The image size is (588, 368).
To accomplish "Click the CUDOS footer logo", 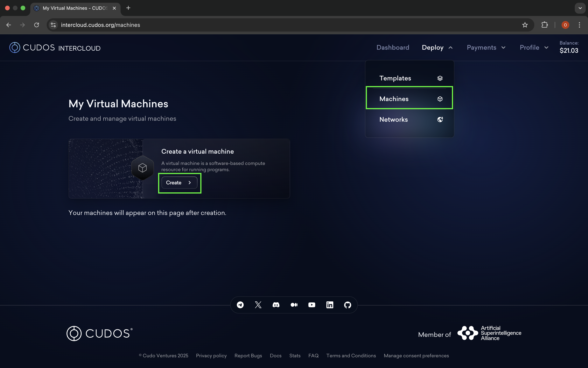I will click(100, 333).
